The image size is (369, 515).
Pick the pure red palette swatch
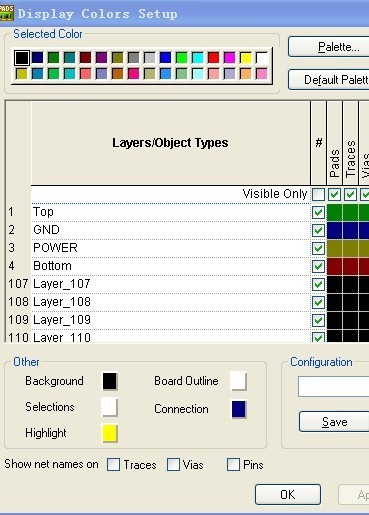tap(213, 58)
